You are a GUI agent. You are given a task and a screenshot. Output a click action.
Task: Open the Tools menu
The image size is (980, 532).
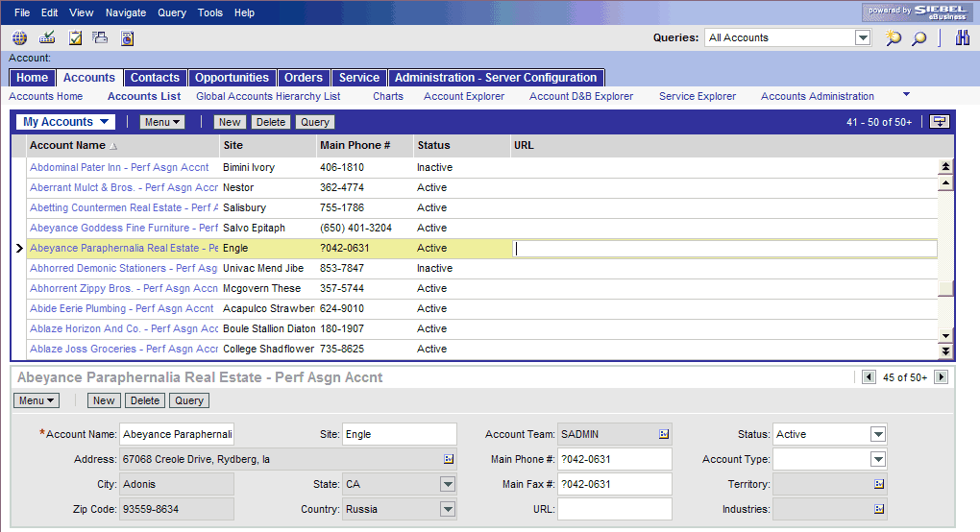[x=210, y=12]
